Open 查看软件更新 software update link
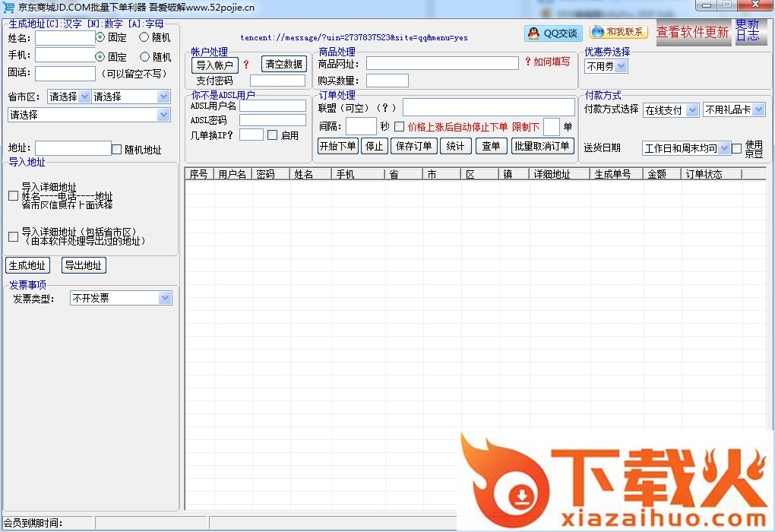This screenshot has height=532, width=775. (693, 33)
